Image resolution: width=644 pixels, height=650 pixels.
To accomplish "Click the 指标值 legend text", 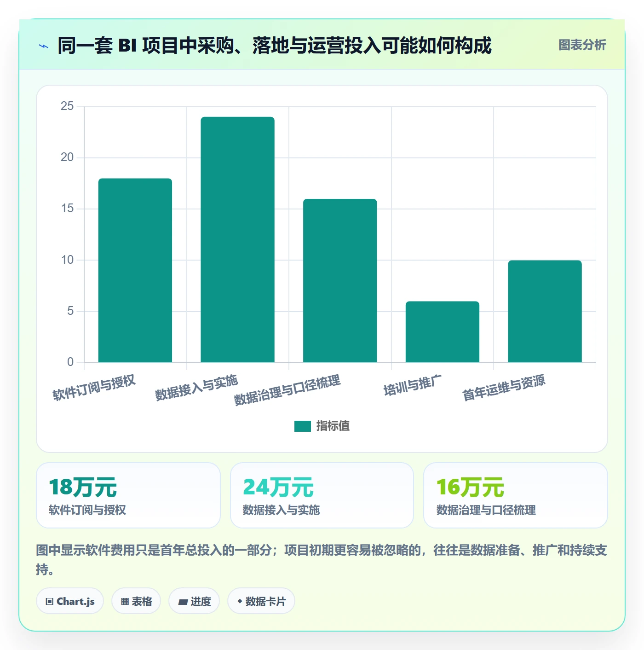I will pyautogui.click(x=333, y=426).
